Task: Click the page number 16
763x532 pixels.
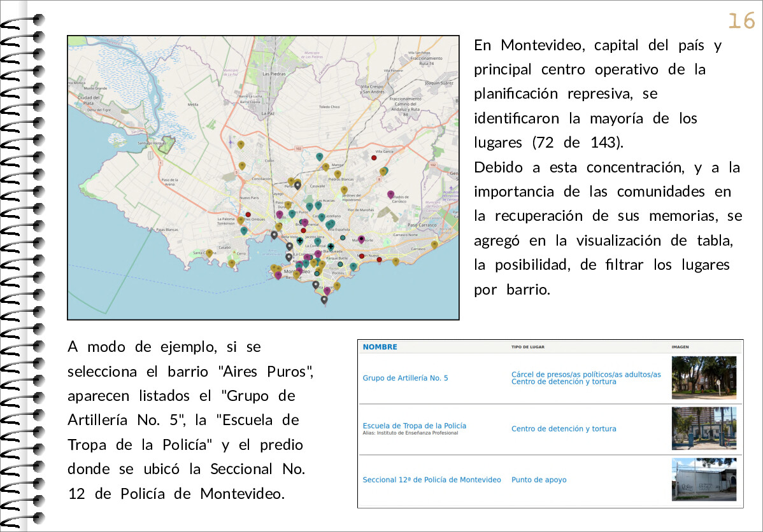Action: pos(741,21)
